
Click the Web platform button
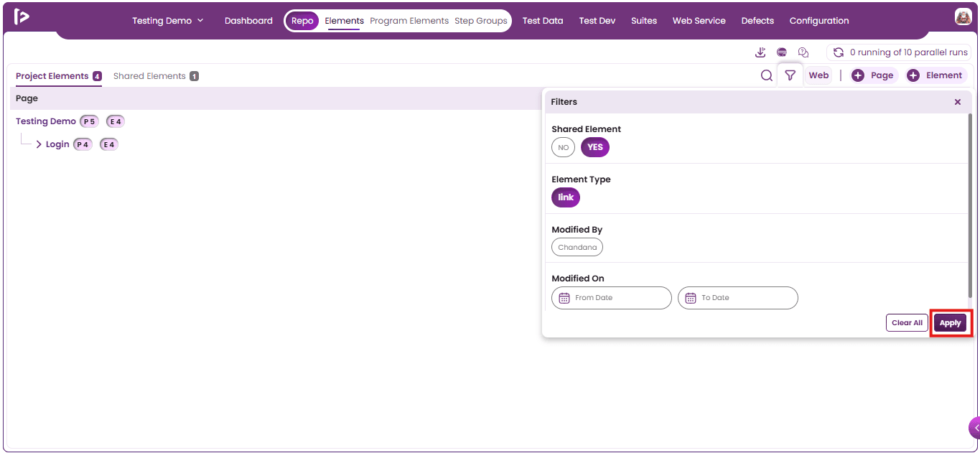[x=818, y=75]
